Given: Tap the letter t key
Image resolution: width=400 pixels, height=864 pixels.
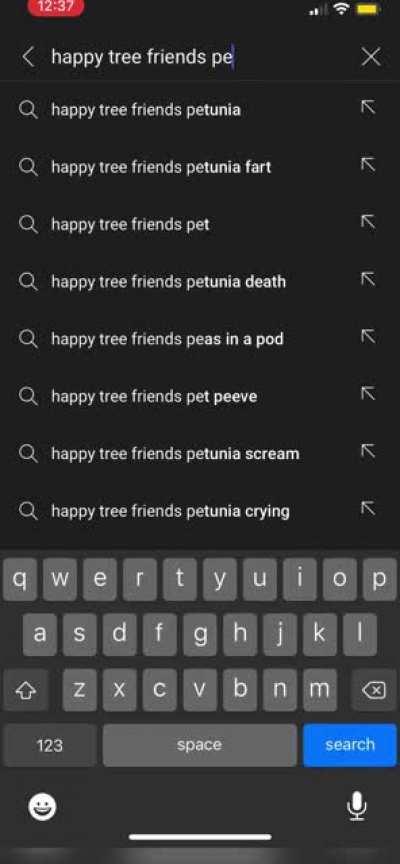Looking at the screenshot, I should pyautogui.click(x=180, y=579).
